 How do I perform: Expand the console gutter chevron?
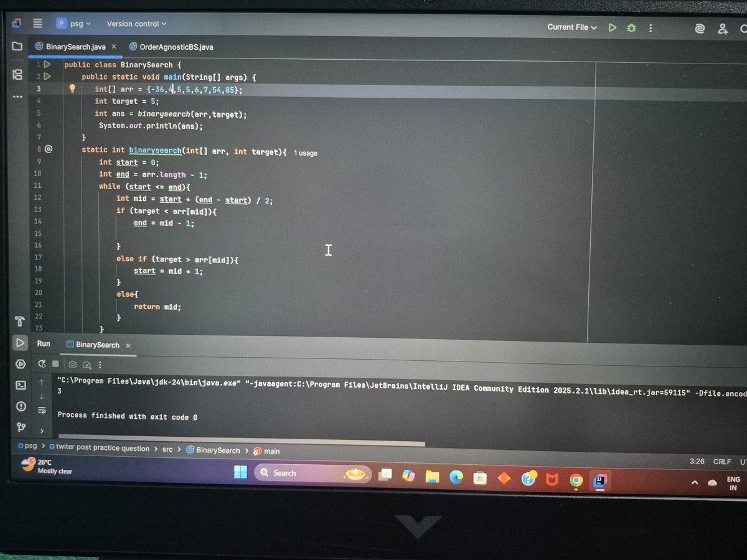[42, 431]
